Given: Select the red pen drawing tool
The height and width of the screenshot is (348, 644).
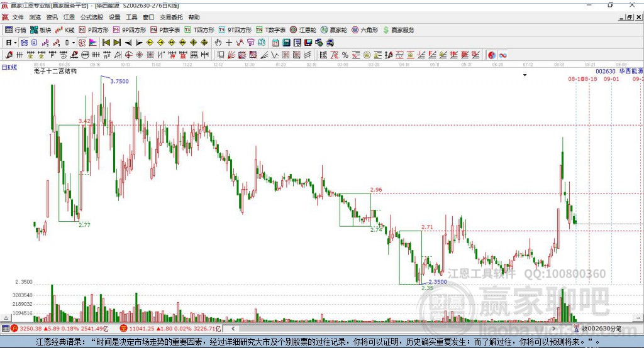Looking at the screenshot, I should click(x=9, y=55).
